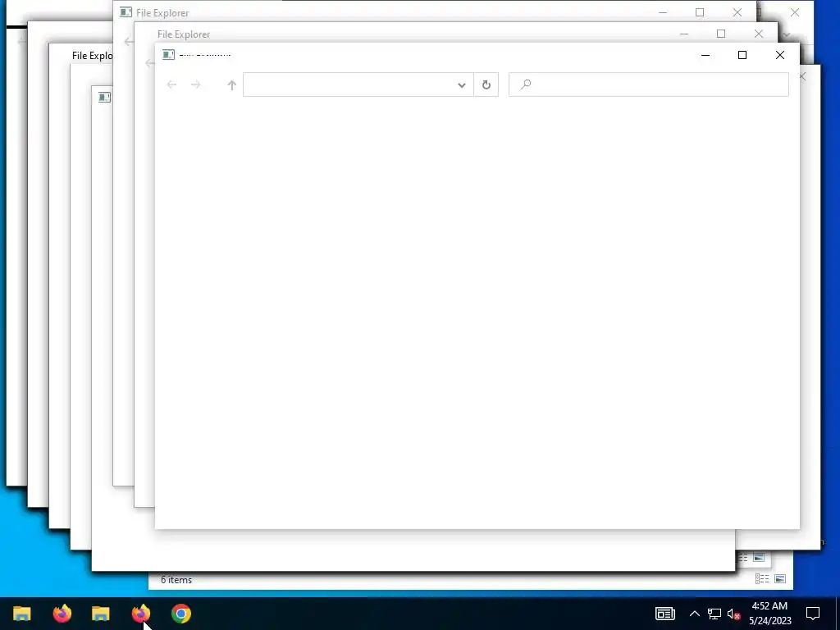The image size is (840, 630).
Task: Expand the address bar history dropdown
Action: point(461,84)
